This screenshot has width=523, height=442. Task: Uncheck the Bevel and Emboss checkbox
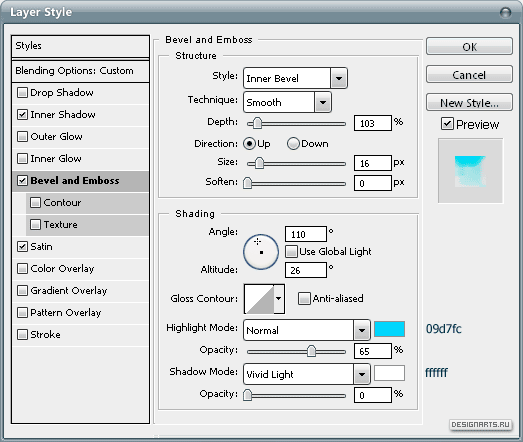point(22,180)
